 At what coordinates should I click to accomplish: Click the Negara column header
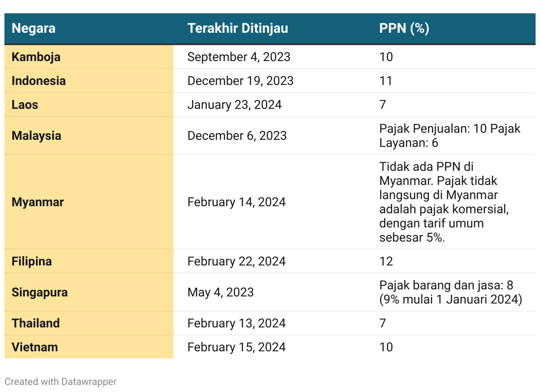[34, 28]
